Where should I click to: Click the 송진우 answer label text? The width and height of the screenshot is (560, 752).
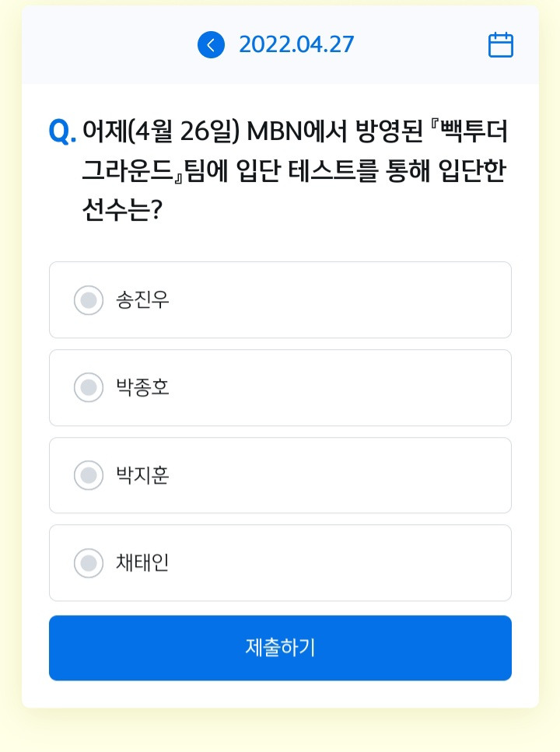point(142,300)
